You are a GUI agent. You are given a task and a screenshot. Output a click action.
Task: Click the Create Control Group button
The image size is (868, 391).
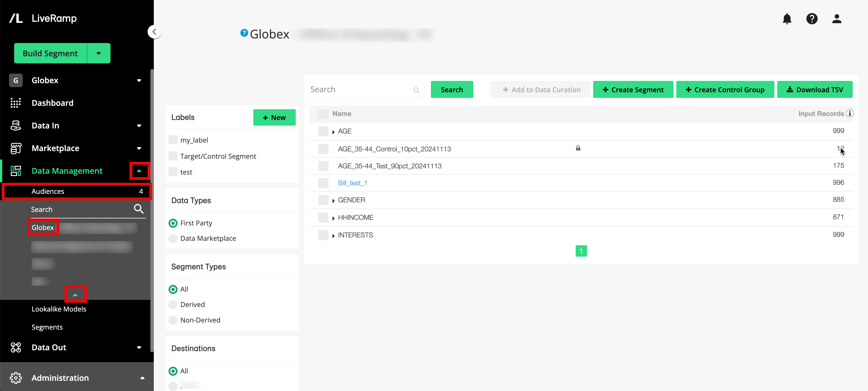725,89
